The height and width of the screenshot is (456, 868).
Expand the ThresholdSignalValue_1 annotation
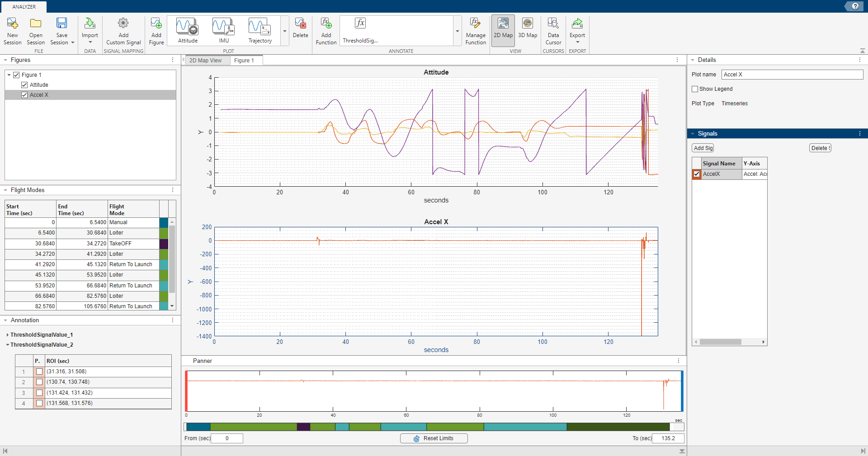[x=8, y=335]
